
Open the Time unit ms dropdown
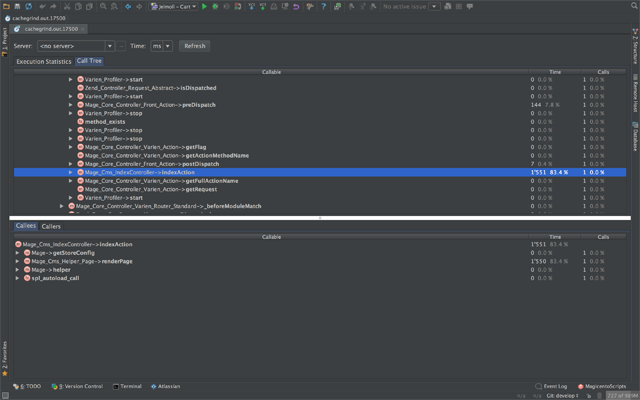coord(161,46)
